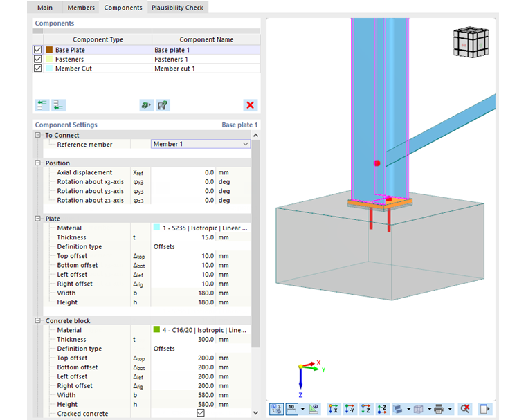This screenshot has height=420, width=526.
Task: Click the Component Type column header
Action: (x=98, y=39)
